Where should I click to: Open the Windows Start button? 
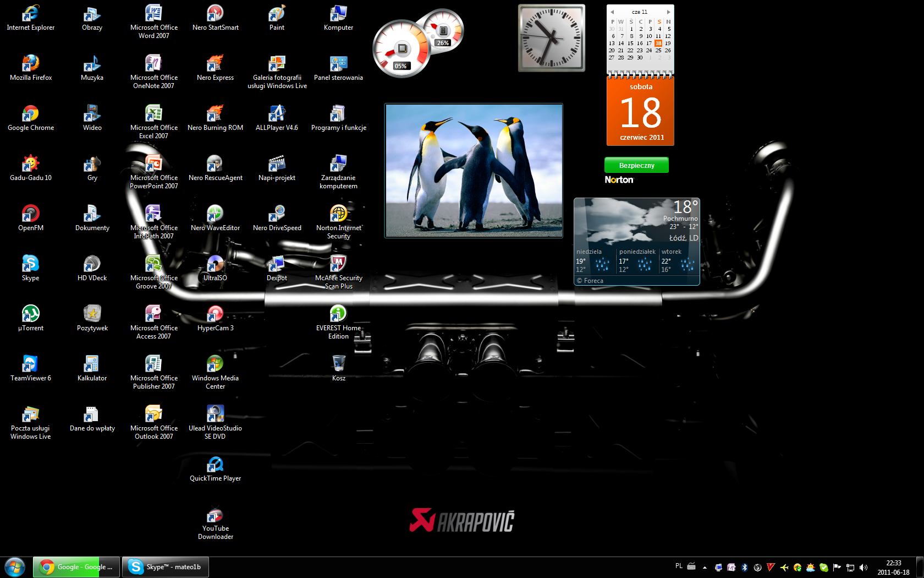click(x=15, y=567)
